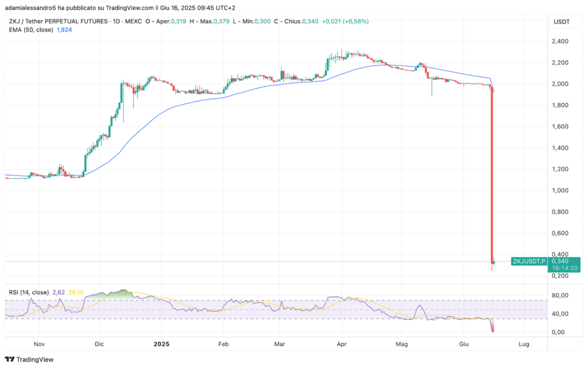
Task: Click the blue EMA value 1,924
Action: (x=64, y=30)
